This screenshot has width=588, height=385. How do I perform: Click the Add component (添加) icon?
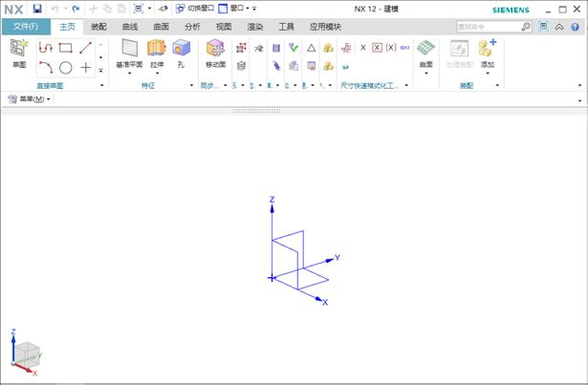pos(488,49)
